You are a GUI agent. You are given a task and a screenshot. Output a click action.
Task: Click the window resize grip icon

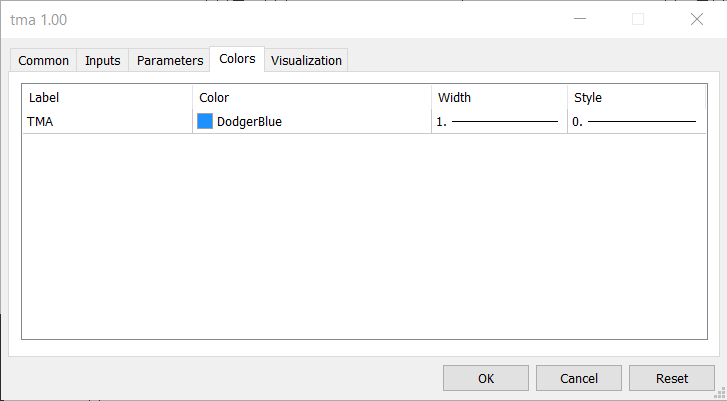(x=721, y=393)
